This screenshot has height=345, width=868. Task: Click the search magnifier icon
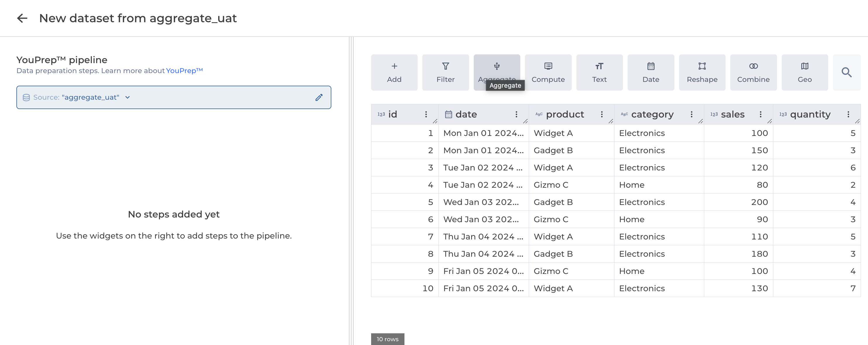846,73
